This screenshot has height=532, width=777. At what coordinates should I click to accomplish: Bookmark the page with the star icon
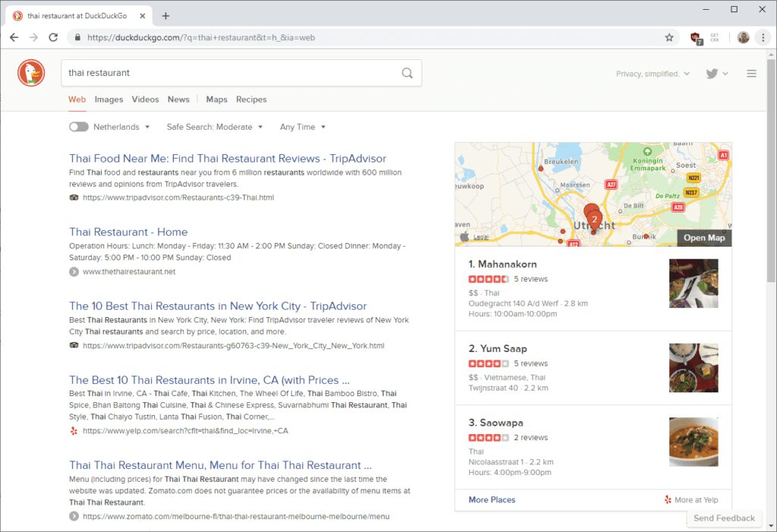[x=669, y=36]
